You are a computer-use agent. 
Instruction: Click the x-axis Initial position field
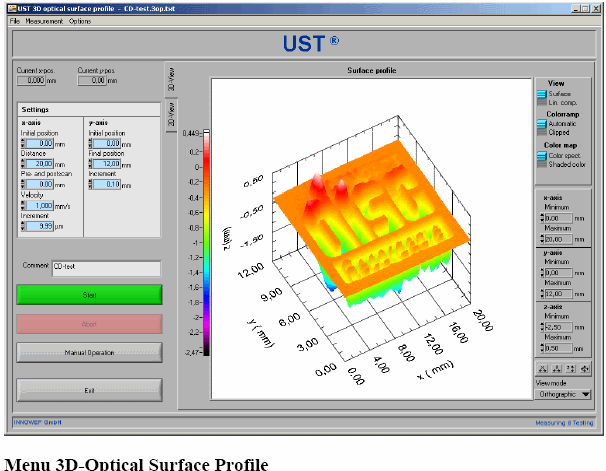coord(40,144)
